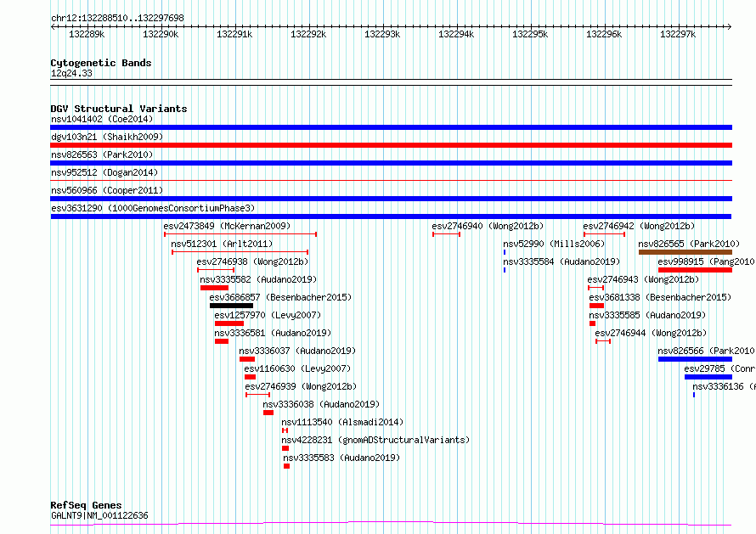The image size is (756, 534).
Task: Open the nsv826563 (Park2010) variant label
Action: [x=102, y=155]
